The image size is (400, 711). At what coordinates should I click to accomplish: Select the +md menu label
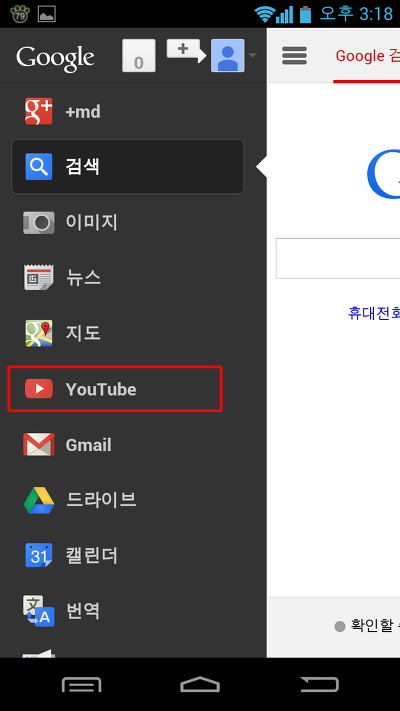83,112
